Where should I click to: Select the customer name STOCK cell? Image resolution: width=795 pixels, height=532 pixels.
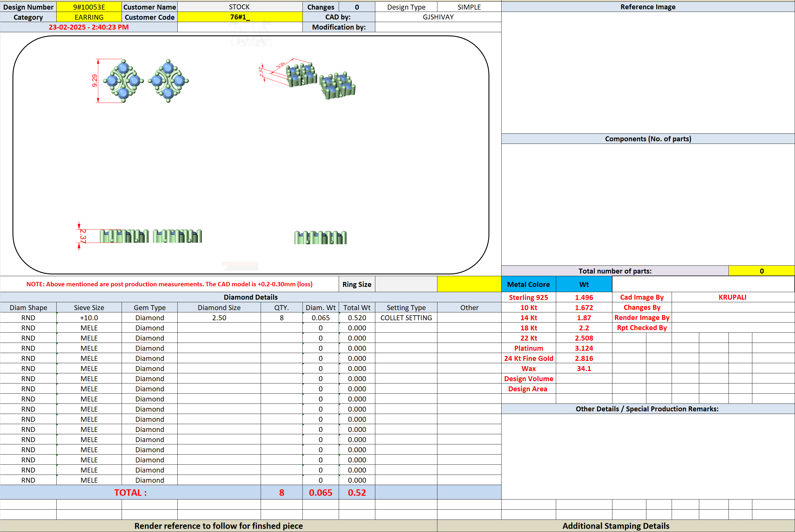(240, 7)
